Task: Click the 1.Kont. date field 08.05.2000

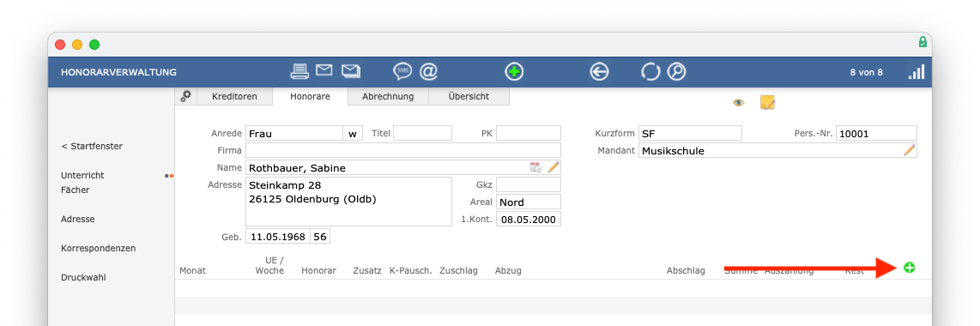Action: click(x=529, y=220)
